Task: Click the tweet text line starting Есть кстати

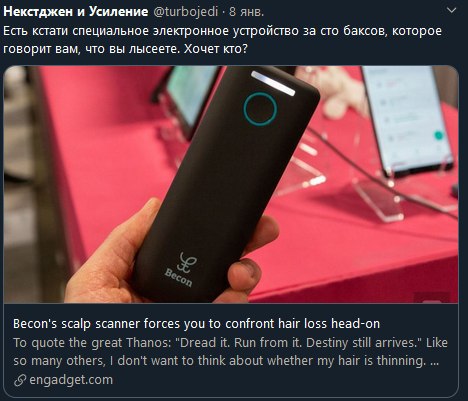Action: tap(222, 31)
